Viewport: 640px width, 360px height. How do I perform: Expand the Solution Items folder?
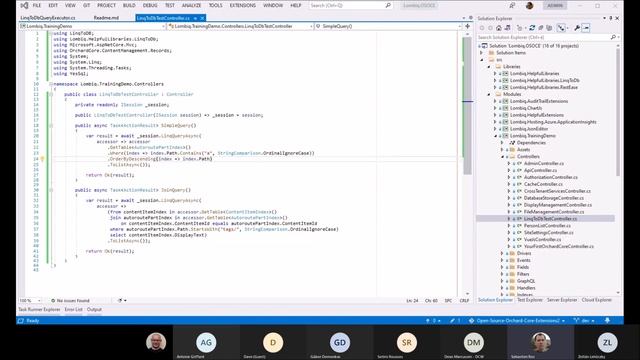click(x=482, y=53)
